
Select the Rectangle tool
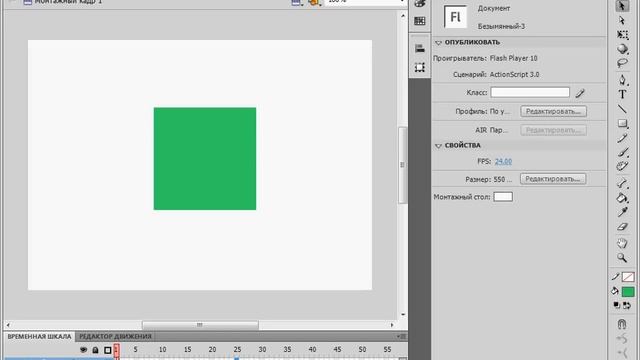point(622,123)
